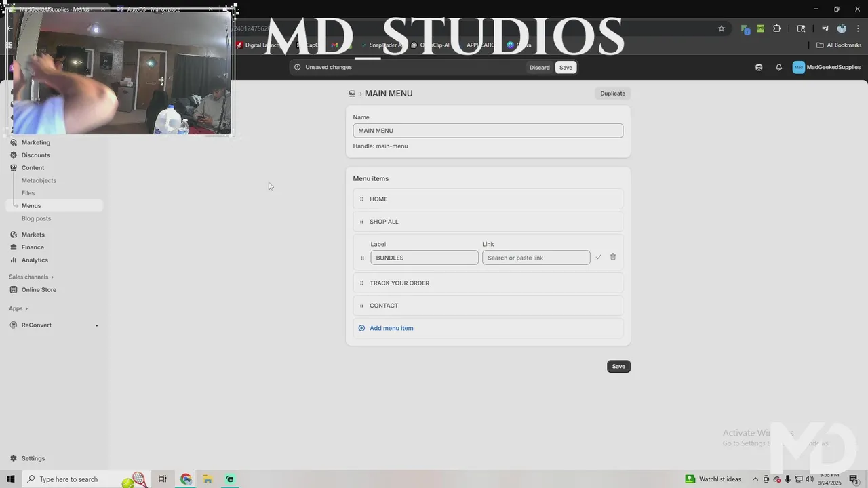Open the All Bookmarks folder
This screenshot has width=868, height=488.
[839, 45]
